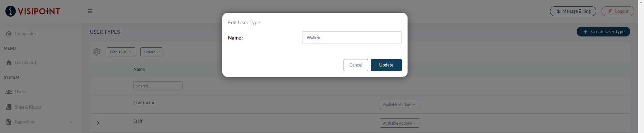Viewport: 644px width, 133px height.
Task: Open the Display 10 dropdown
Action: 121,52
